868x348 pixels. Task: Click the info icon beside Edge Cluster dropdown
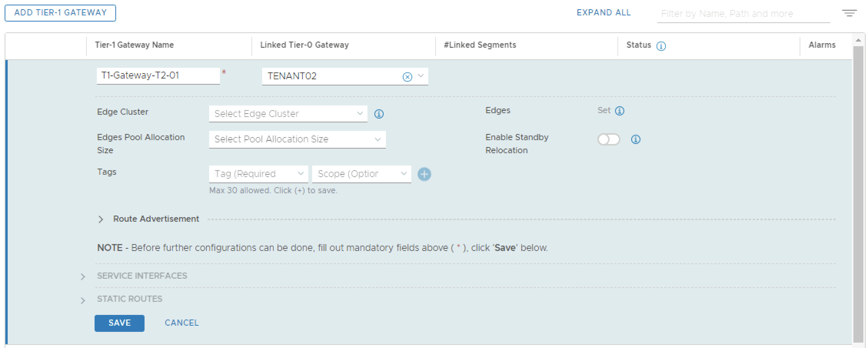click(379, 114)
